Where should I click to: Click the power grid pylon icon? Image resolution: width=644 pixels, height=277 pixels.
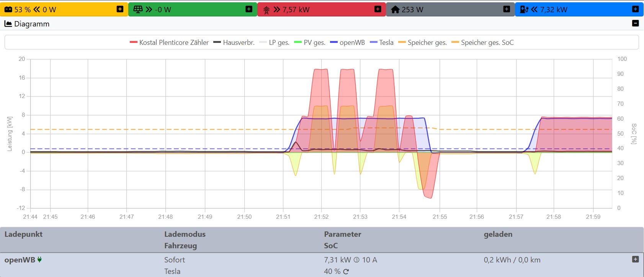pos(266,10)
